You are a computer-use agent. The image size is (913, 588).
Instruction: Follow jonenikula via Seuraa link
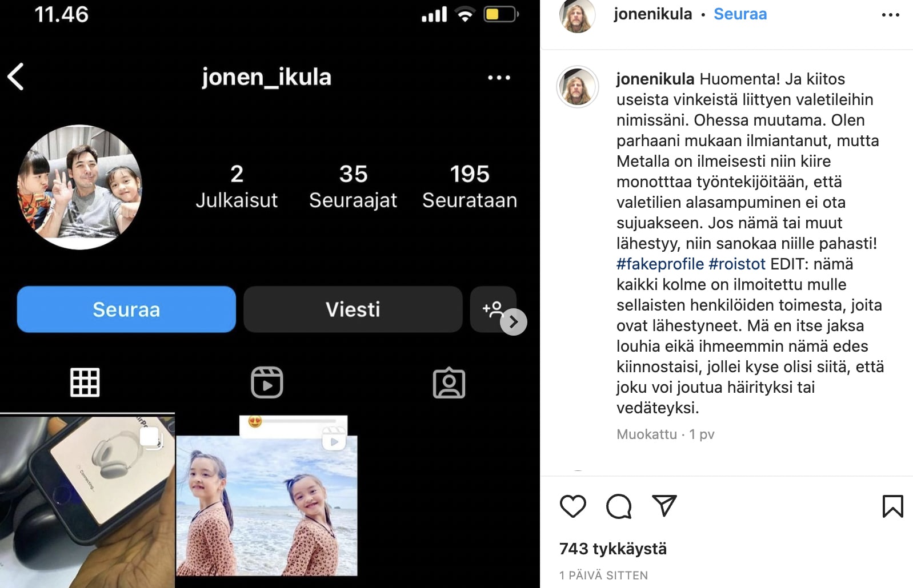click(740, 14)
